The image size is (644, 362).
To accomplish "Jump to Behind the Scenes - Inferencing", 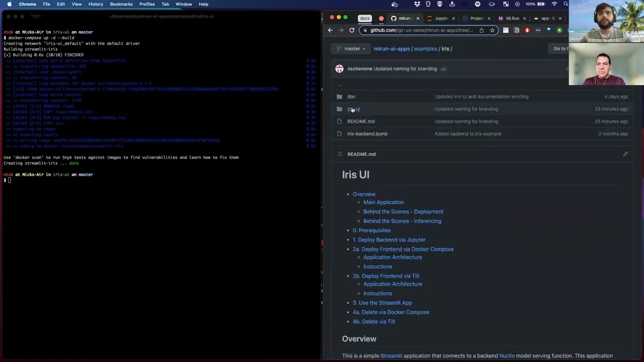I will (x=402, y=221).
